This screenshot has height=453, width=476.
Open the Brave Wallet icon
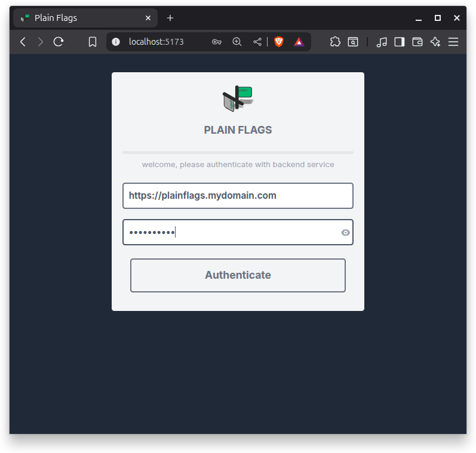point(417,42)
